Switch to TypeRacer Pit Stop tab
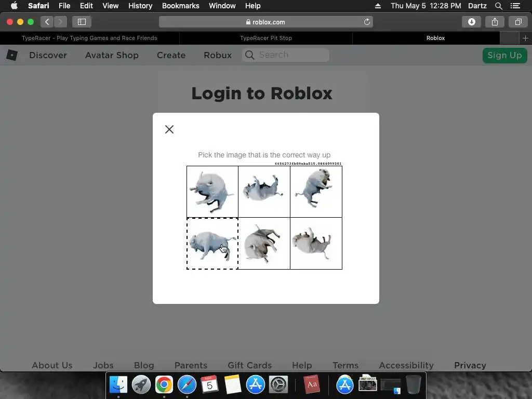The image size is (532, 399). (x=266, y=38)
